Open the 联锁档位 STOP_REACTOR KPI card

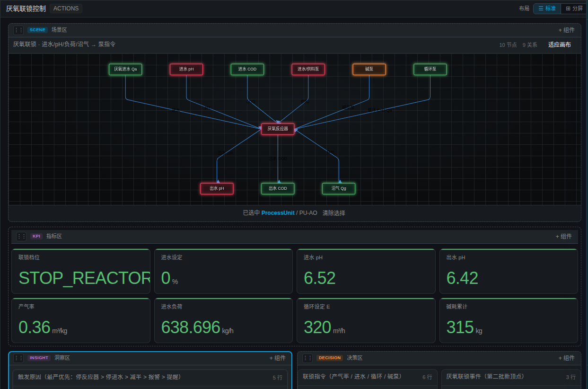[x=81, y=271]
